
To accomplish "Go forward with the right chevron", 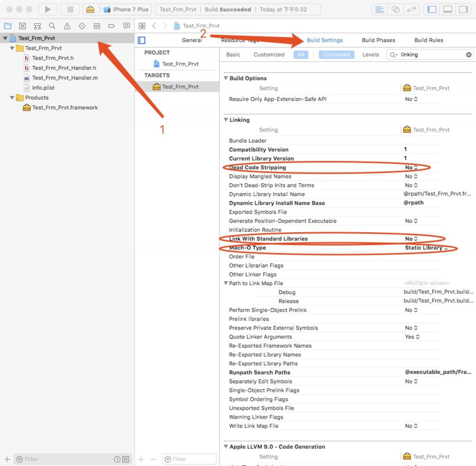I will coord(165,26).
